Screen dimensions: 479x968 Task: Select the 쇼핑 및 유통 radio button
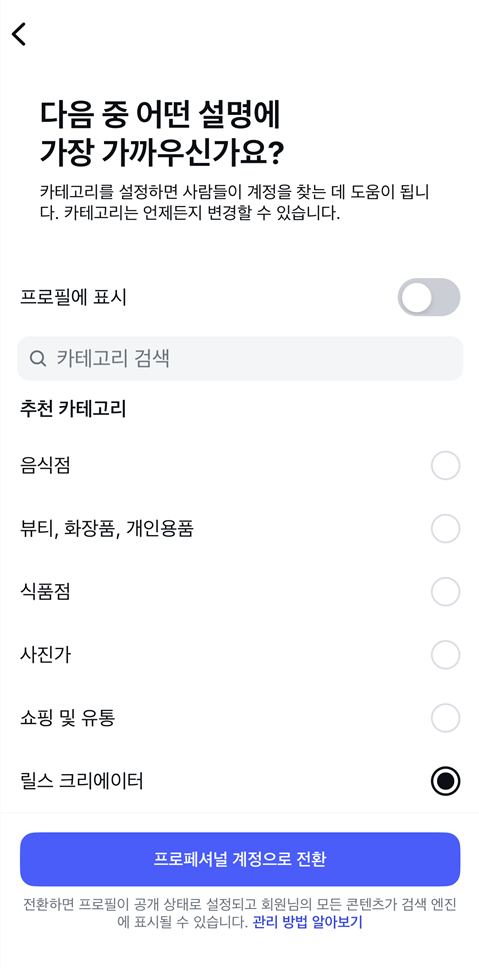pyautogui.click(x=446, y=718)
